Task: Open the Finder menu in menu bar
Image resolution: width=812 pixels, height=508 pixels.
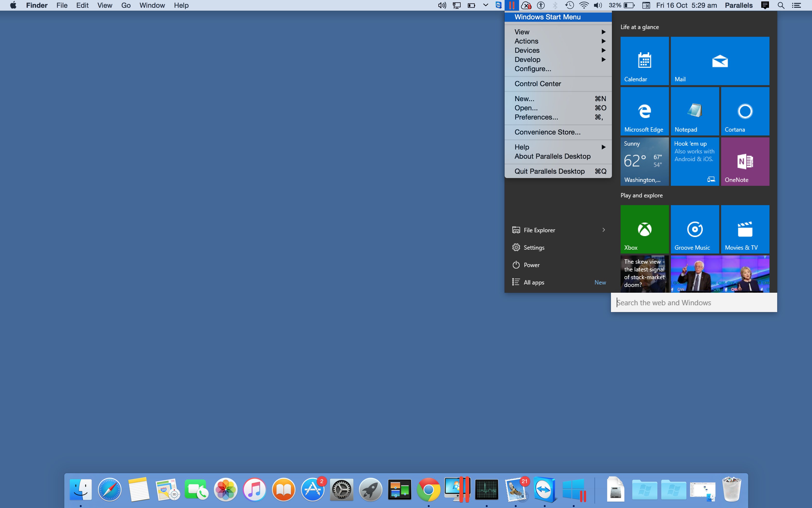Action: tap(37, 5)
